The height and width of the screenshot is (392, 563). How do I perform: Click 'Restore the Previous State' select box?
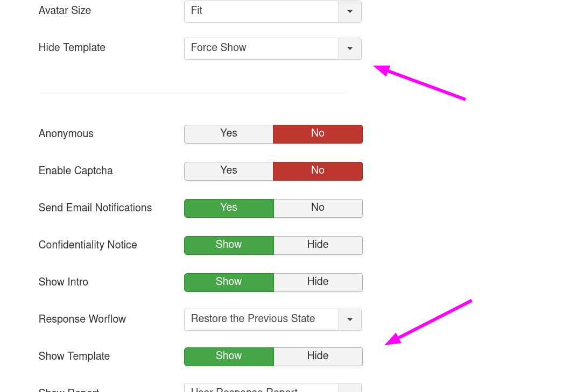tap(262, 319)
